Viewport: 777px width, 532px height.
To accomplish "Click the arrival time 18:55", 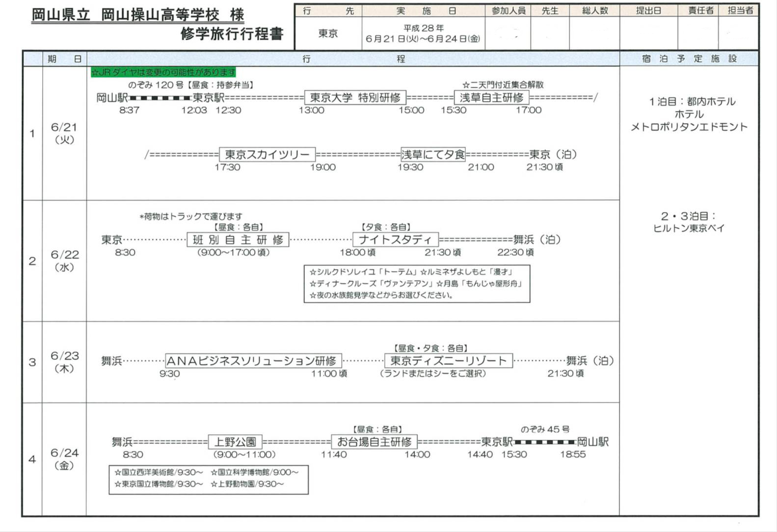I will tap(573, 454).
